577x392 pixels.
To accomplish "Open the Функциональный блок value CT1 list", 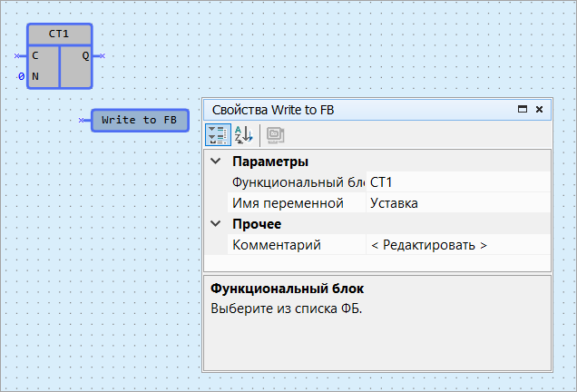I will pos(457,182).
